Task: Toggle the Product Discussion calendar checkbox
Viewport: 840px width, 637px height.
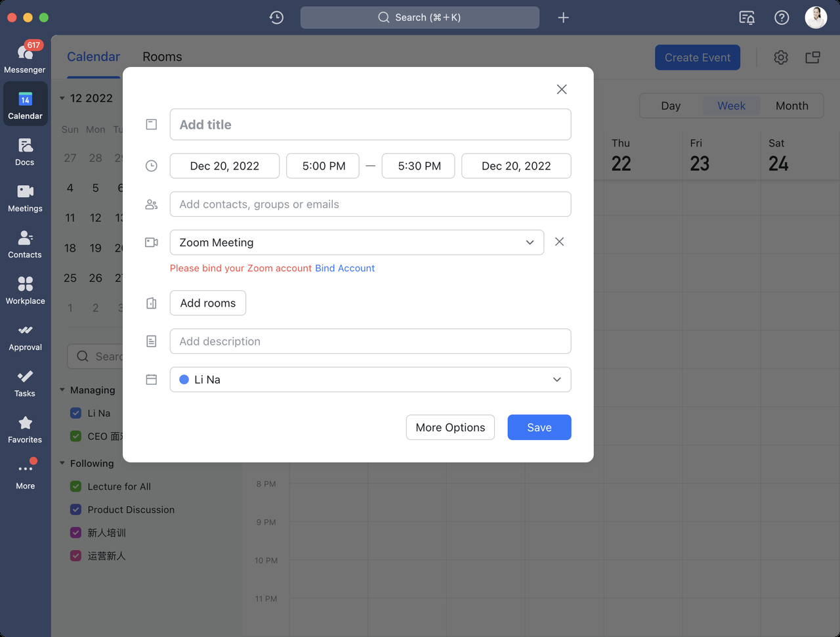Action: click(x=76, y=510)
